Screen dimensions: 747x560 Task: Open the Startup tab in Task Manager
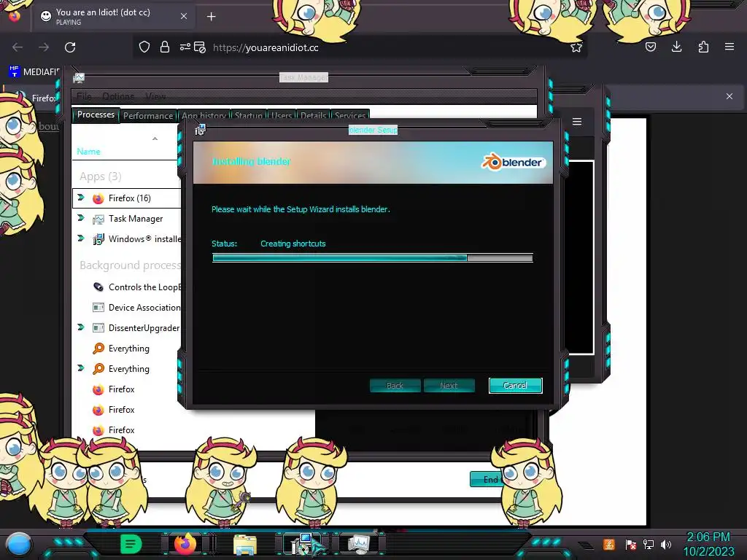point(248,116)
